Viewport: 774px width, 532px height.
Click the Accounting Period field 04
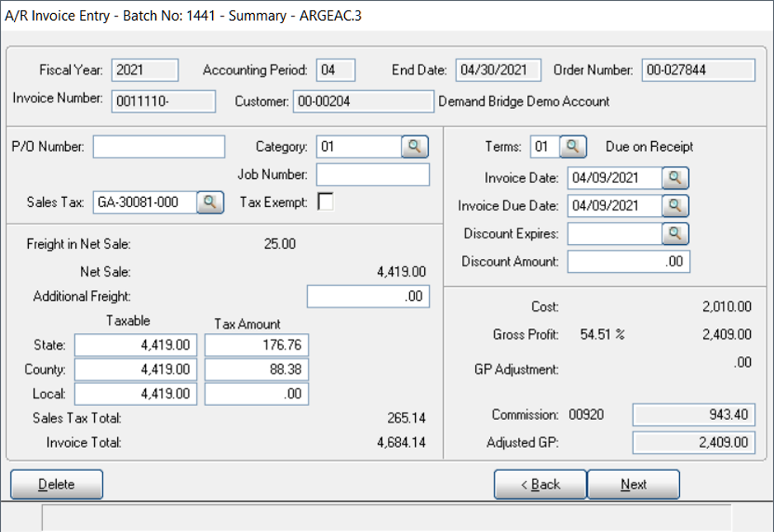(336, 70)
